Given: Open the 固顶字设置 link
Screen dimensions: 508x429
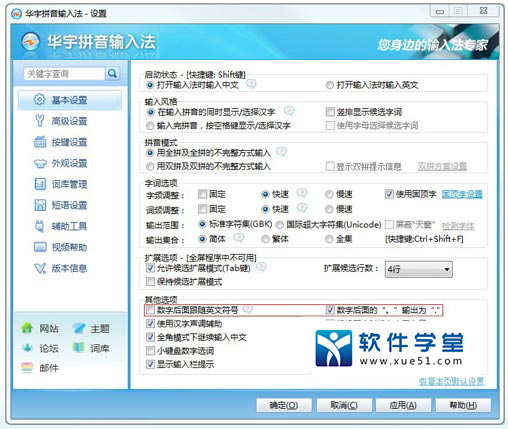Looking at the screenshot, I should pyautogui.click(x=462, y=194).
